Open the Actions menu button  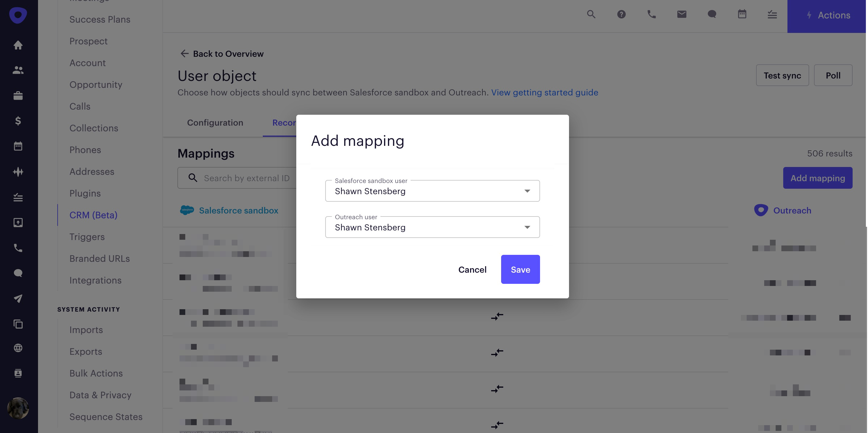(828, 15)
